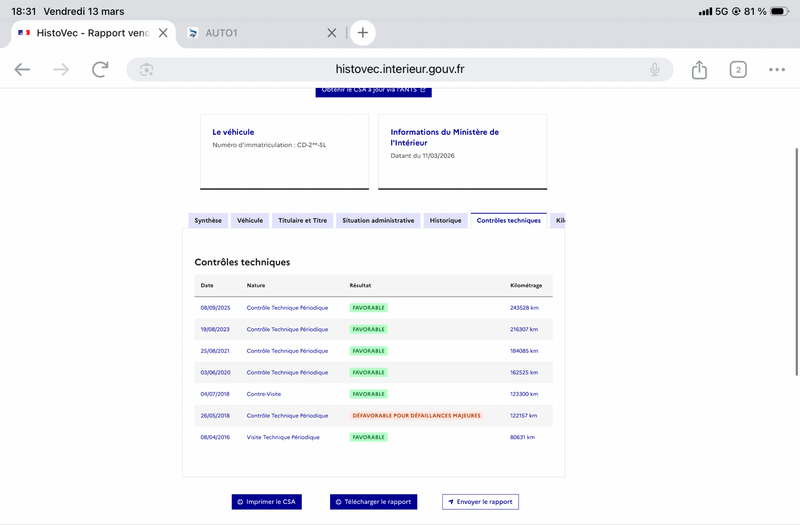Open the browser more options menu

click(777, 69)
